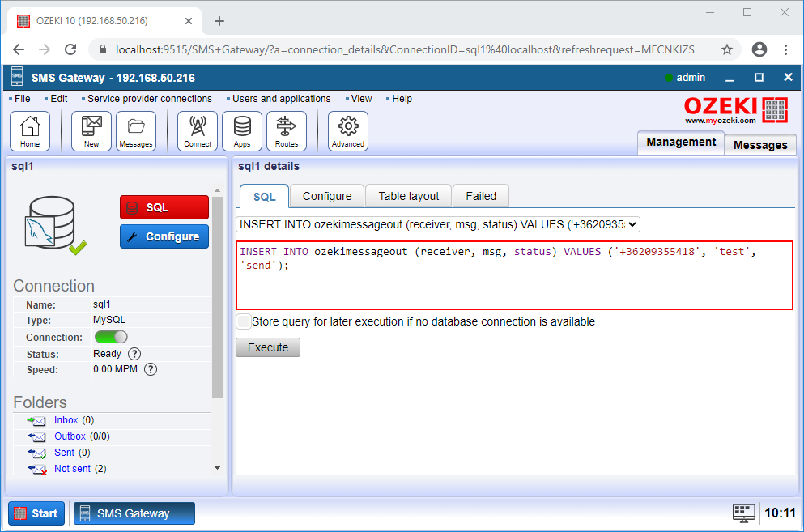This screenshot has height=532, width=804.
Task: Reload the browser page
Action: (x=70, y=49)
